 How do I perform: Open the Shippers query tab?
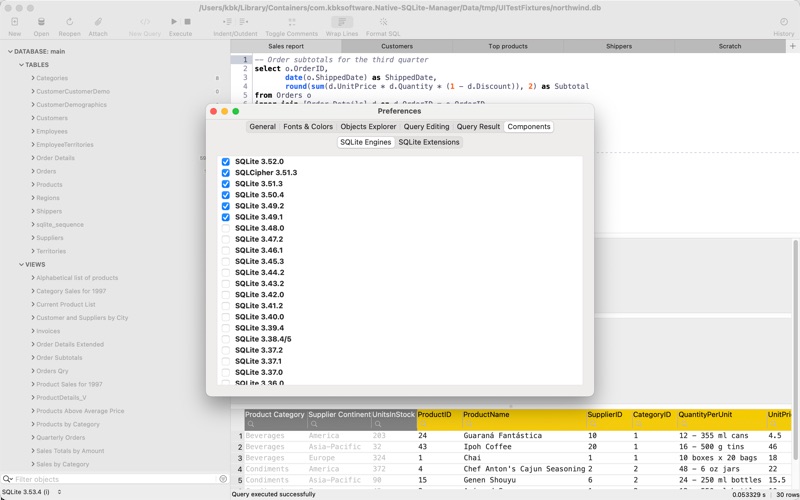619,46
